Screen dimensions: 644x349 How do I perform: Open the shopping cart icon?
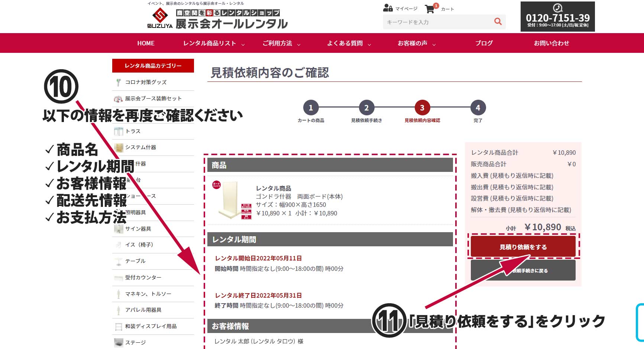tap(430, 9)
